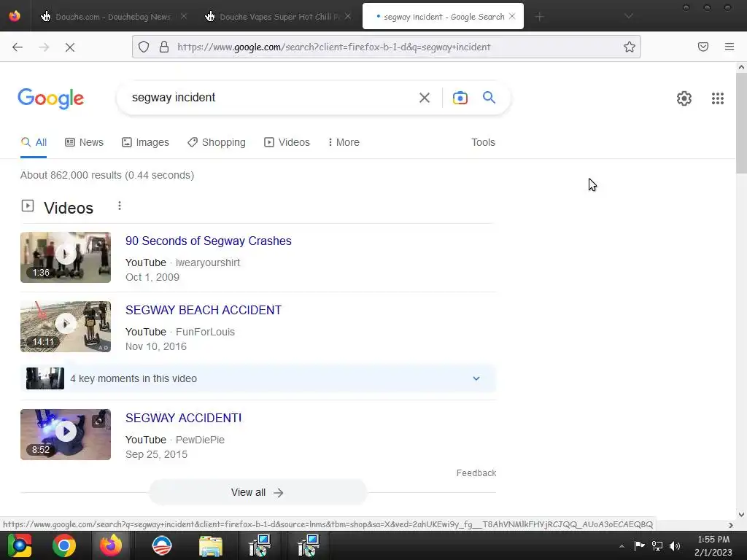Play the 14:11 beach accident thumbnail
This screenshot has width=747, height=560.
(x=66, y=327)
